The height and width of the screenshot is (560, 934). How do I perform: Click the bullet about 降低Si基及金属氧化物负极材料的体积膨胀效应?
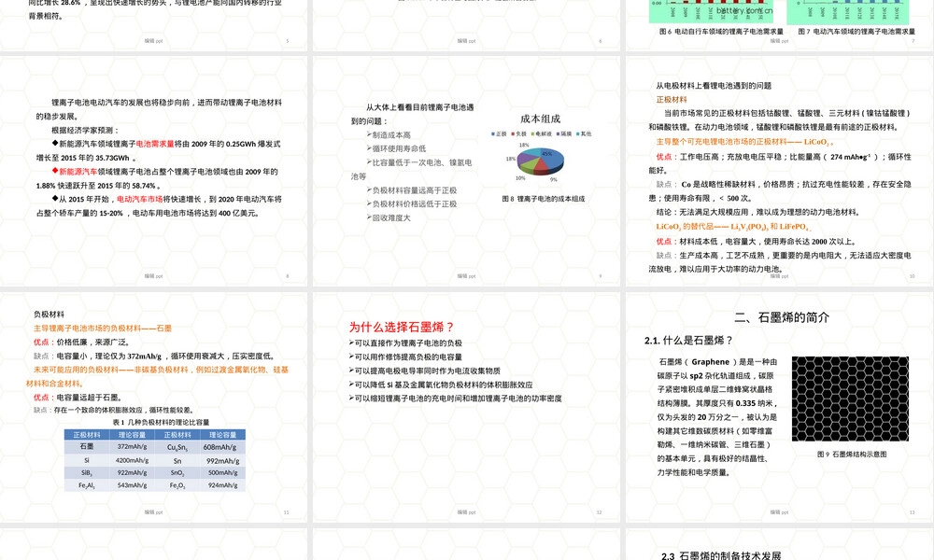point(441,385)
